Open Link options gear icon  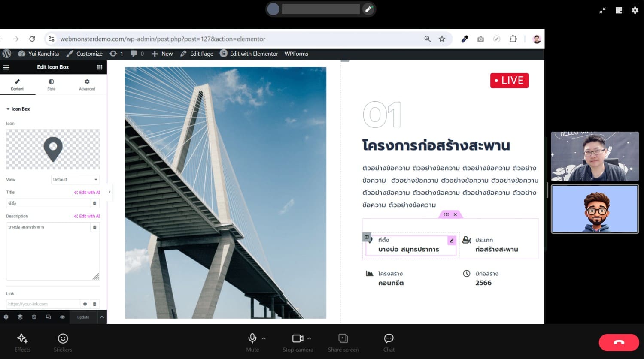click(85, 304)
